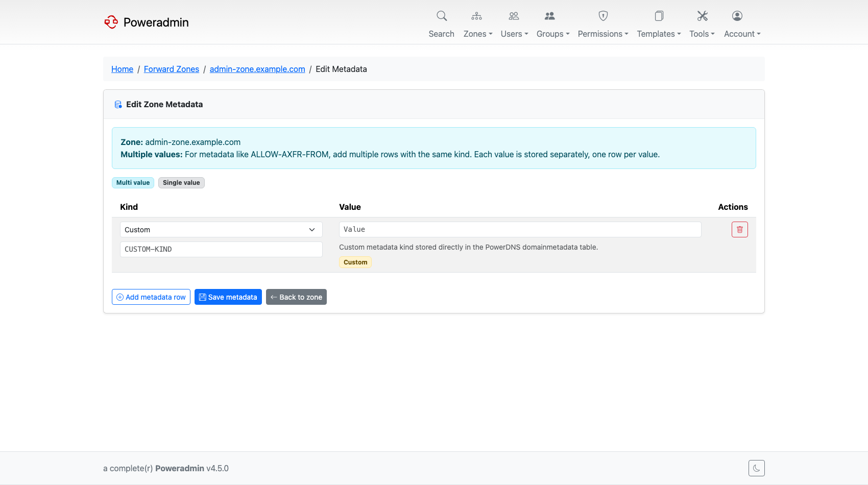868x485 pixels.
Task: Click the Edit Zone Metadata header icon
Action: (x=118, y=105)
